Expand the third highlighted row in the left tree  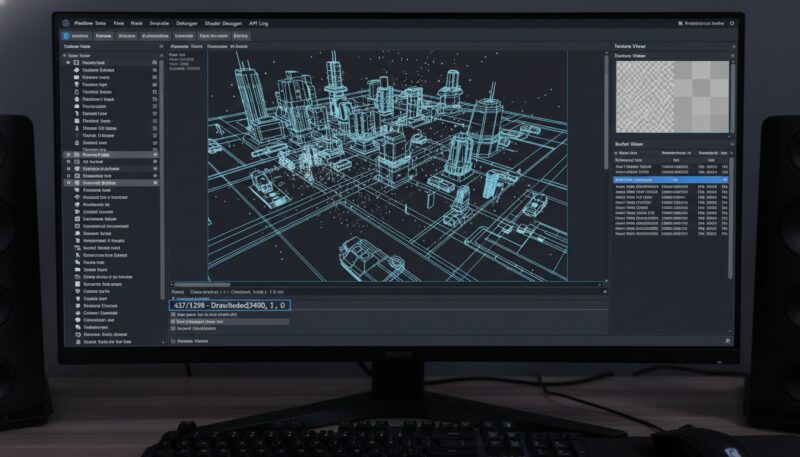pyautogui.click(x=67, y=184)
